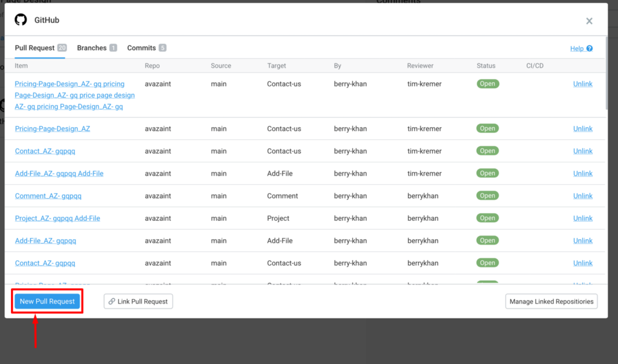Unlink Add-File_AZ- gqpqq row reviewed by berrykhan

(x=582, y=241)
